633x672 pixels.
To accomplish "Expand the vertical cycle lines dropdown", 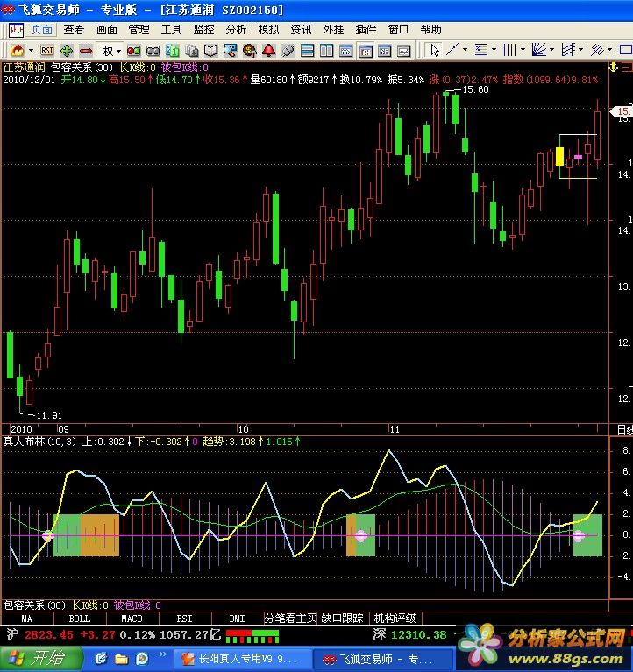I will click(523, 51).
